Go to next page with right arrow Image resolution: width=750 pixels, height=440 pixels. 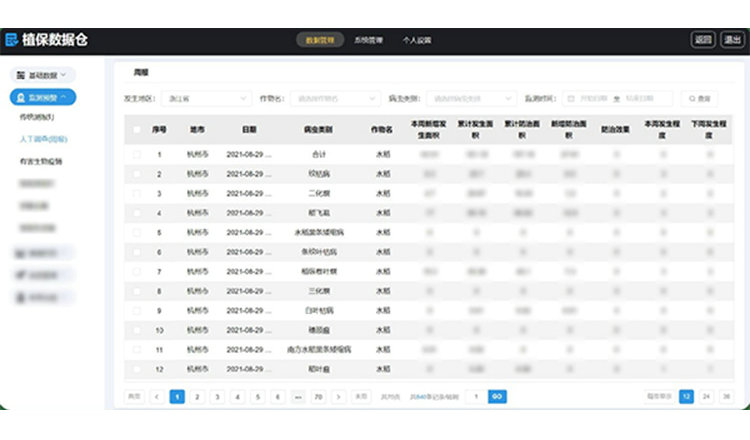339,396
